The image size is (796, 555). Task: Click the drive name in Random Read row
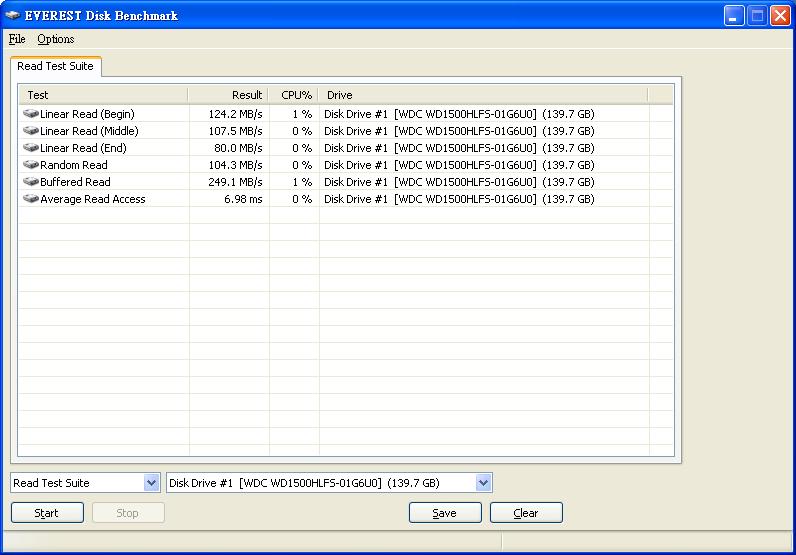[459, 165]
